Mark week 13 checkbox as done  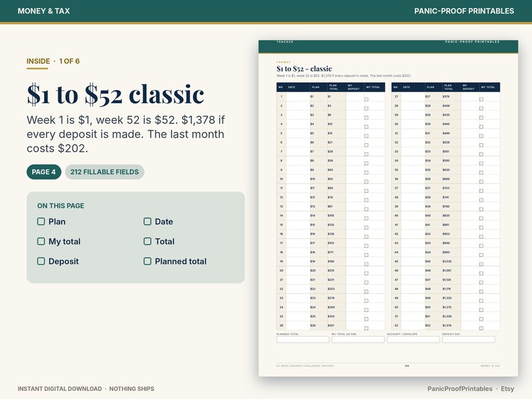[x=367, y=209]
